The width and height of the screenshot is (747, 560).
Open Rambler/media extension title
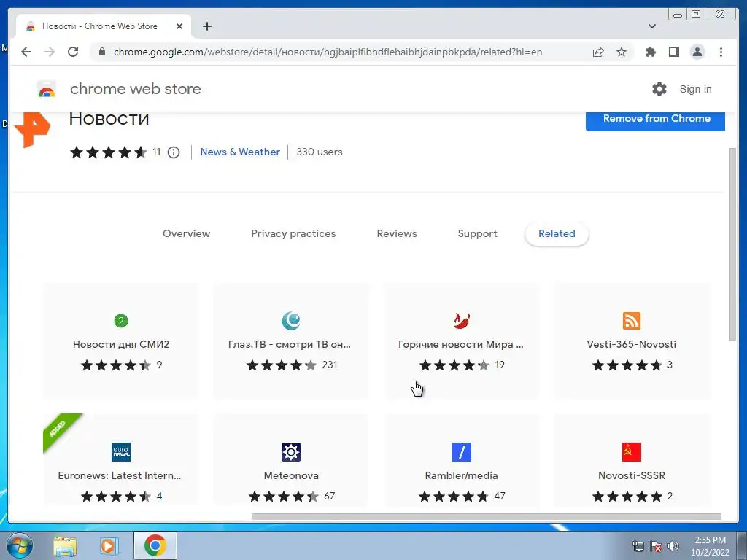pos(461,475)
